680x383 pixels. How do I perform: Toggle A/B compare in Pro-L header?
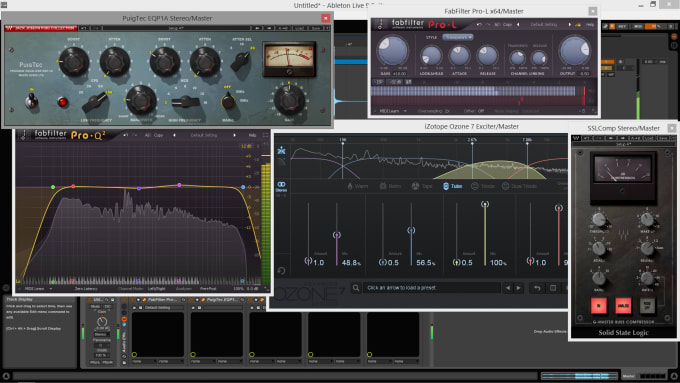[x=497, y=25]
